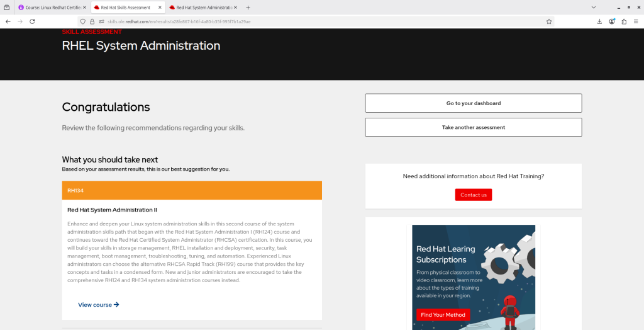Click the site padlock icon
Image resolution: width=644 pixels, height=330 pixels.
coord(92,21)
